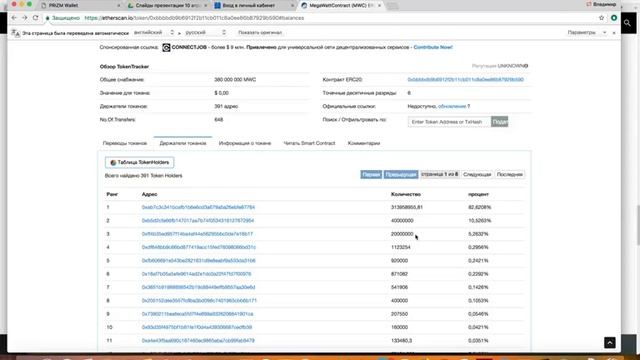Open the rank 10 holder address
This screenshot has width=640, height=360.
tap(197, 327)
